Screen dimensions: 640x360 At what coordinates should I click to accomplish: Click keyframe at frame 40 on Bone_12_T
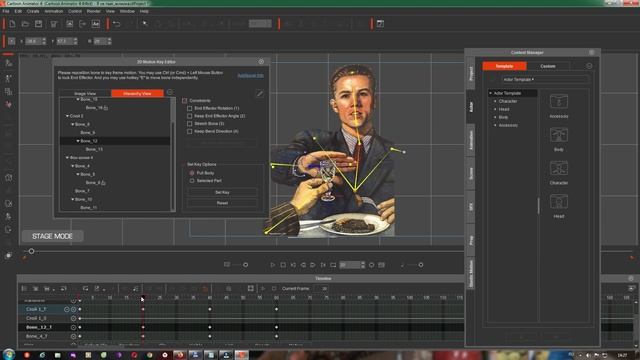[210, 327]
